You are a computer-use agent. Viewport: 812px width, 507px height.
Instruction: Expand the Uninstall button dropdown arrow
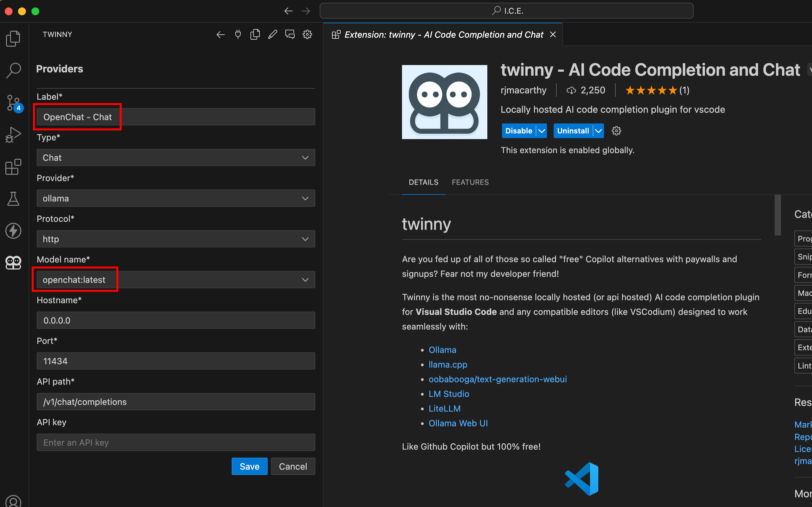pyautogui.click(x=599, y=131)
